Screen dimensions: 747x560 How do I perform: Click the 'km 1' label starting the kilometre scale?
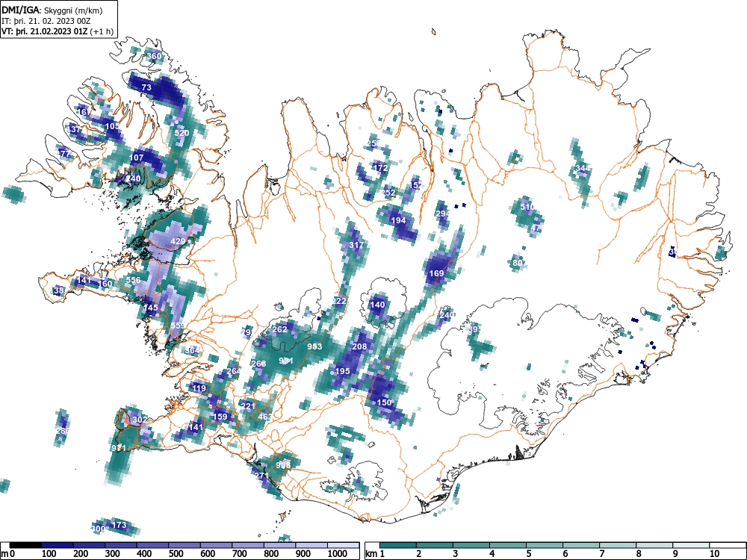point(374,554)
